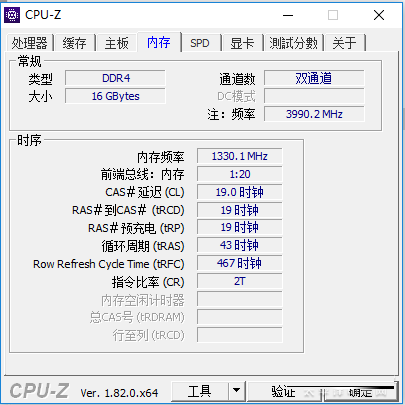
Task: Click the 1330.1 MHz memory frequency value
Action: (240, 156)
